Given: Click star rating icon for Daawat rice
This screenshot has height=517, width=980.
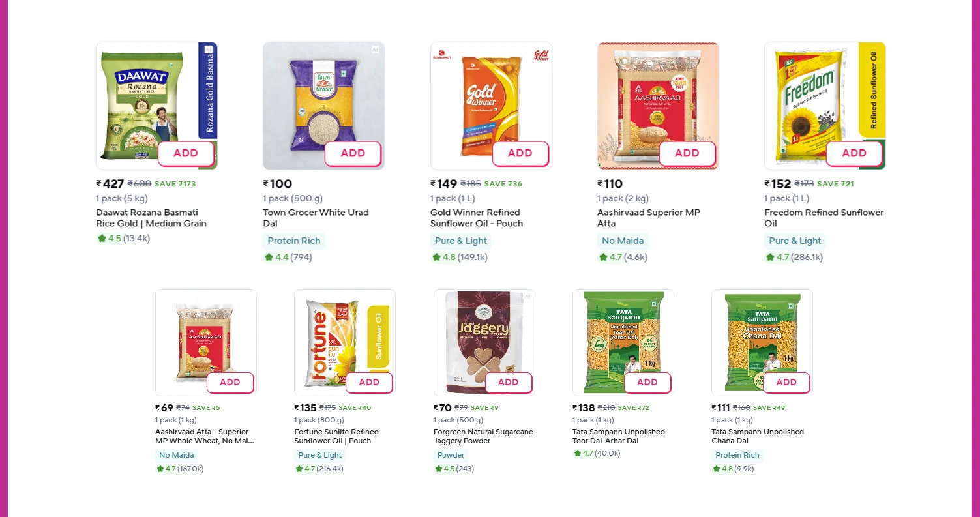Looking at the screenshot, I should coord(102,239).
